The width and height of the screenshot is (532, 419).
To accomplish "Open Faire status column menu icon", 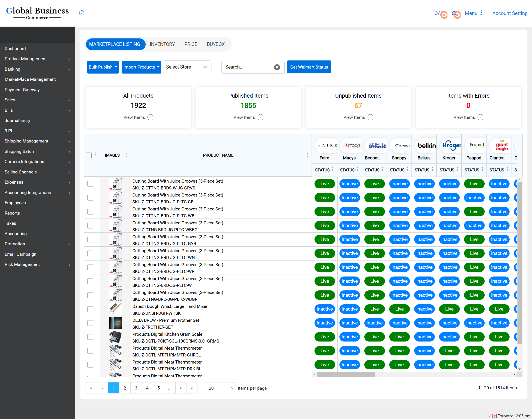I will click(x=333, y=170).
